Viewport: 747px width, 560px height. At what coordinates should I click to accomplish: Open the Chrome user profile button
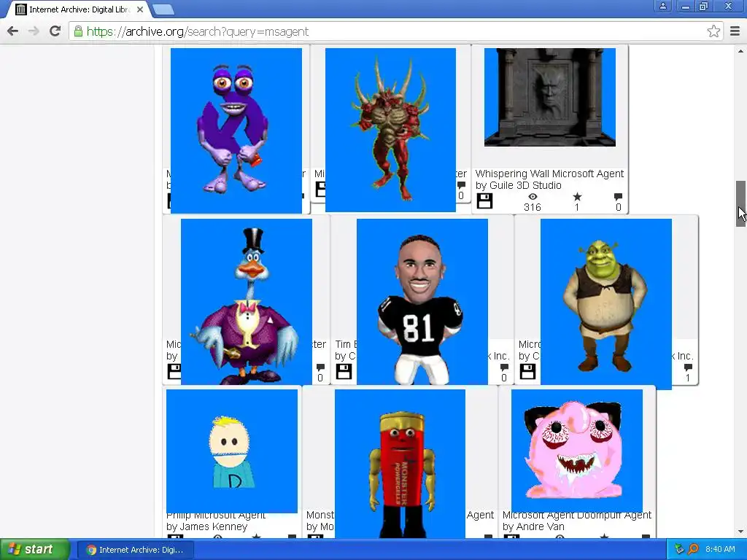(662, 6)
